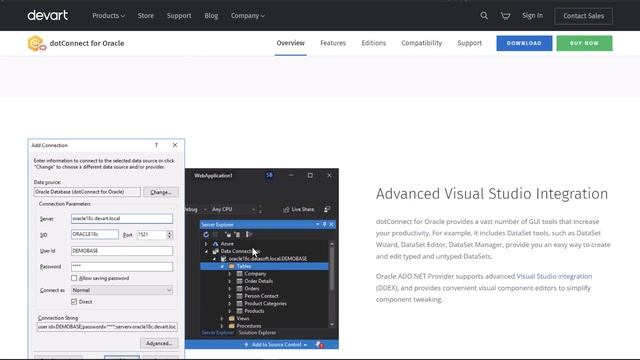This screenshot has height=360, width=640.
Task: Click the help question mark in Add Connection
Action: pyautogui.click(x=156, y=145)
